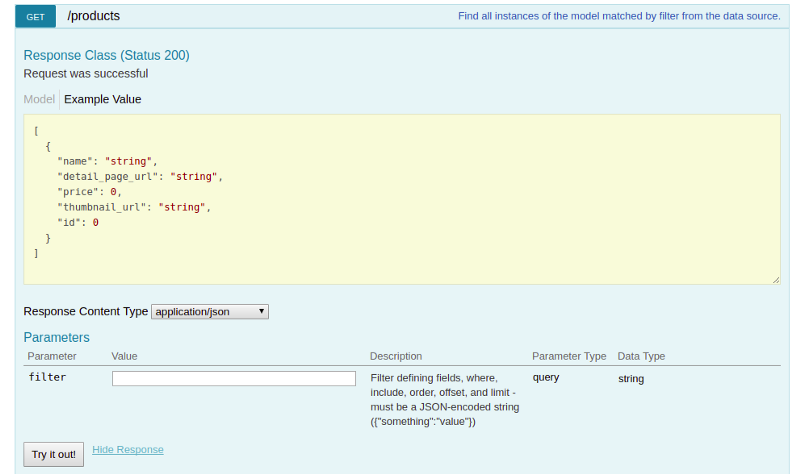The width and height of the screenshot is (800, 474).
Task: Click the GET method badge
Action: tap(36, 16)
